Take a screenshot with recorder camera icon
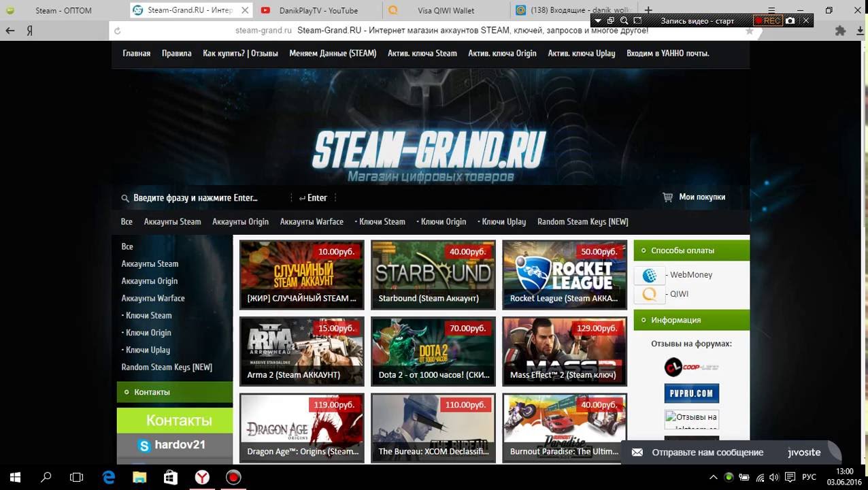This screenshot has width=868, height=490. click(790, 20)
